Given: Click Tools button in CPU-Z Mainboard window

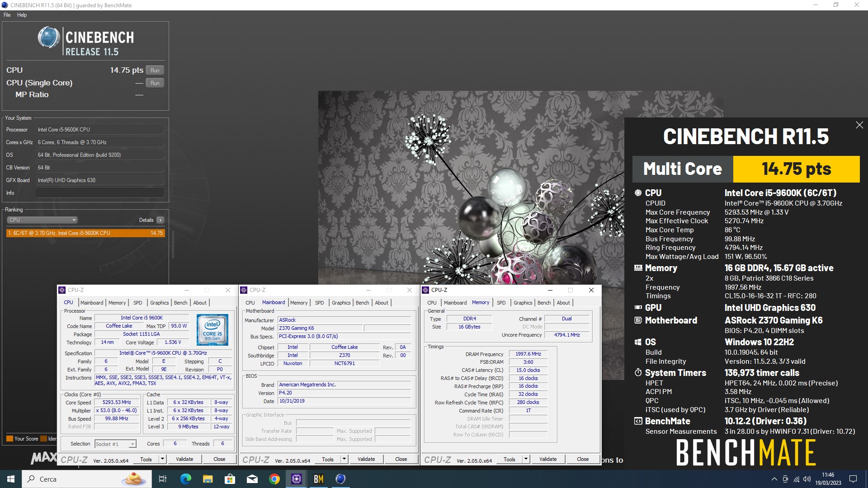Looking at the screenshot, I should [x=327, y=459].
